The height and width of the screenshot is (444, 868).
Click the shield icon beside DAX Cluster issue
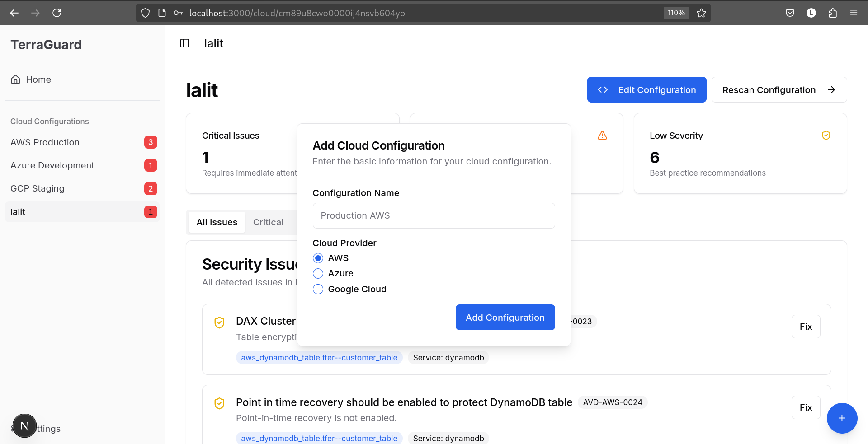(x=220, y=322)
